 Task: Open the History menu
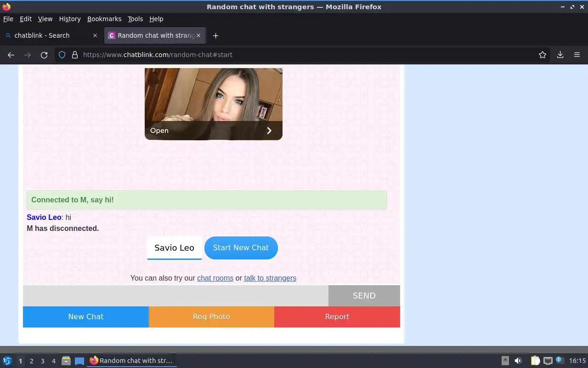(x=70, y=19)
